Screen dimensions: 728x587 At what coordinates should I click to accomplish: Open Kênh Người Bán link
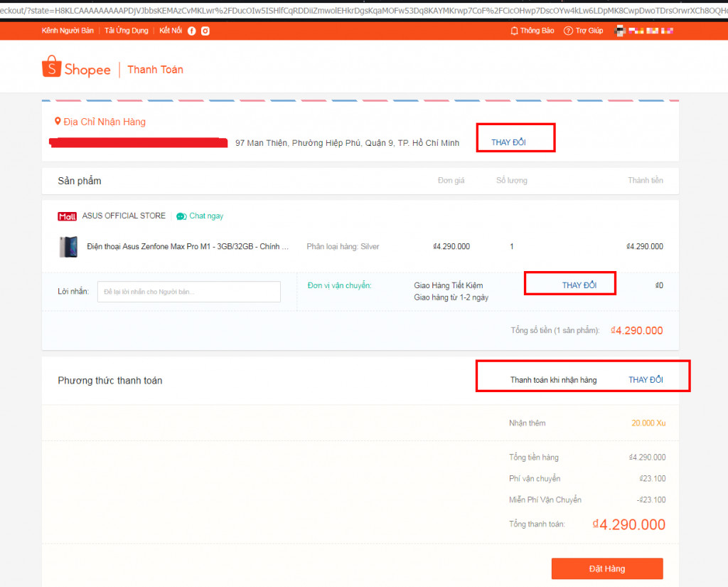(x=68, y=31)
